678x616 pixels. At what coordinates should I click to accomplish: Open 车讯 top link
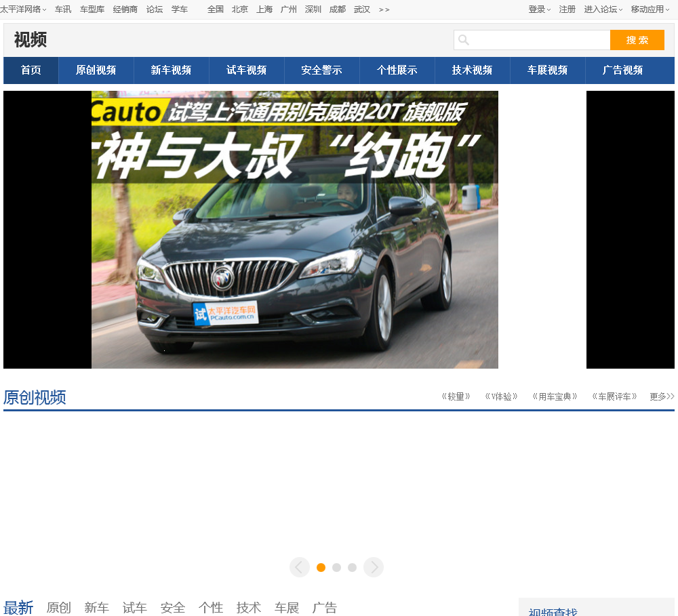point(63,9)
